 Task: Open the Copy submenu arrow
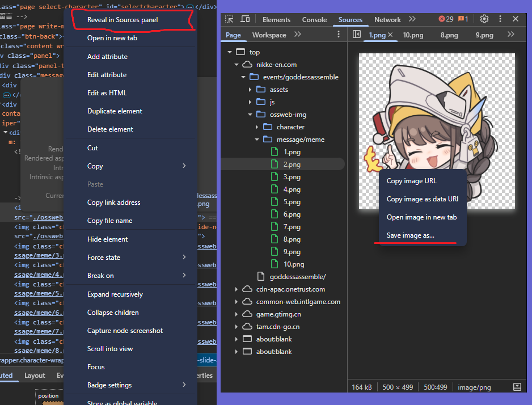pyautogui.click(x=184, y=166)
